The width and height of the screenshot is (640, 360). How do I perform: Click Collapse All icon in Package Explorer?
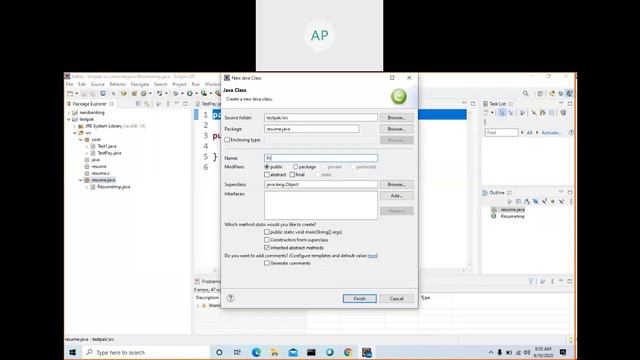138,104
